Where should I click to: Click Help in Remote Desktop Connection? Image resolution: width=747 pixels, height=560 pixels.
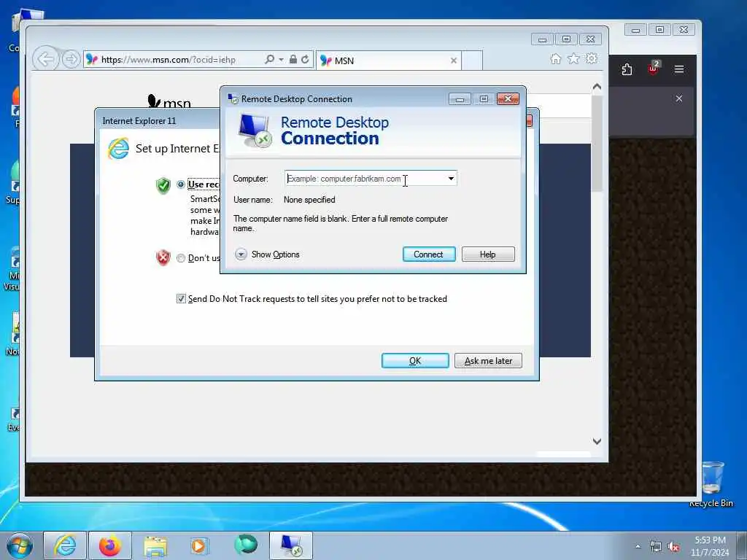coord(488,254)
